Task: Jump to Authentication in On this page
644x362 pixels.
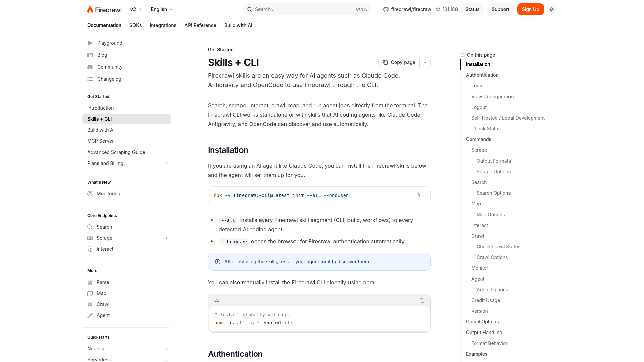Action: (x=482, y=75)
